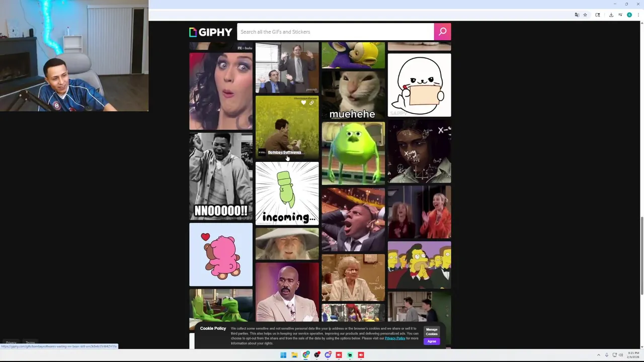Bookmark this page with the star icon
This screenshot has width=644, height=362.
tap(585, 15)
